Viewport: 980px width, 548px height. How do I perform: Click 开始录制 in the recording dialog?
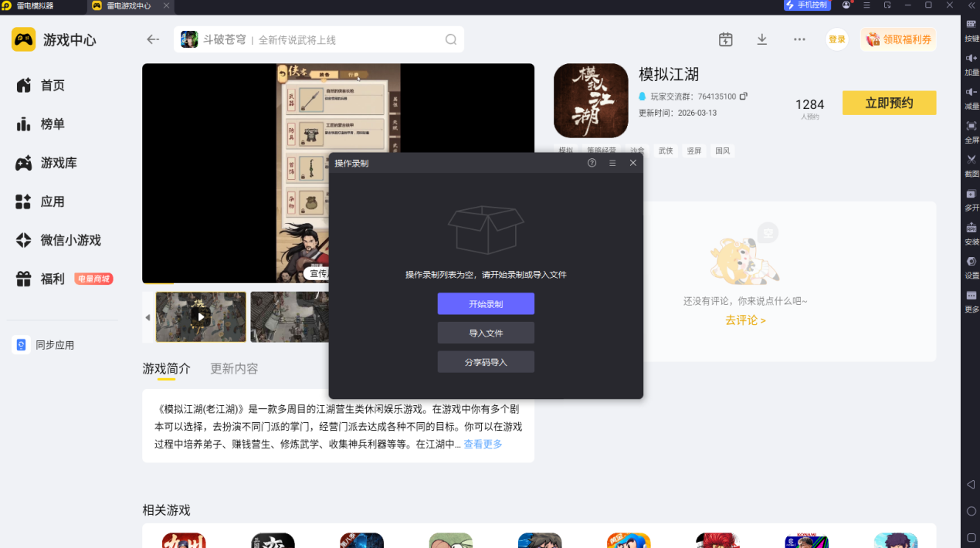pyautogui.click(x=486, y=304)
